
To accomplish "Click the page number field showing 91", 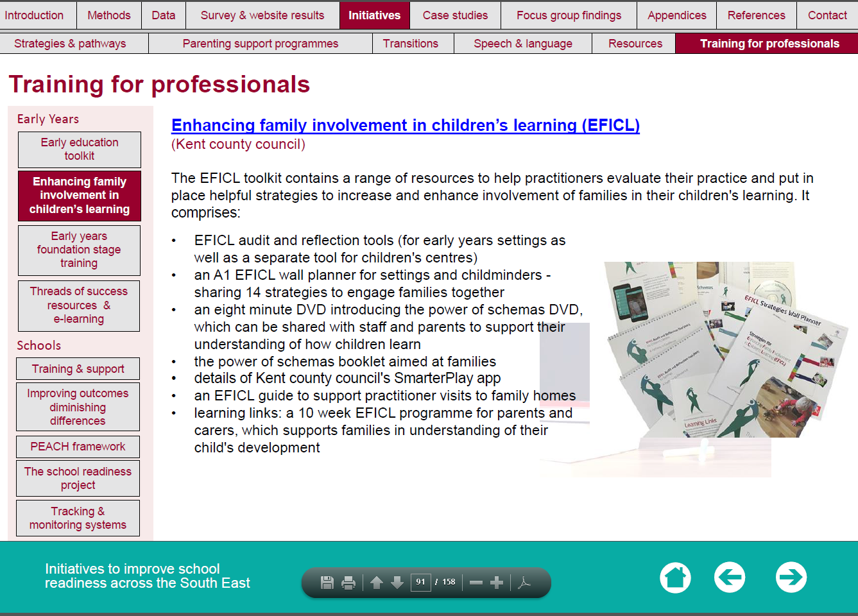I will click(x=420, y=582).
